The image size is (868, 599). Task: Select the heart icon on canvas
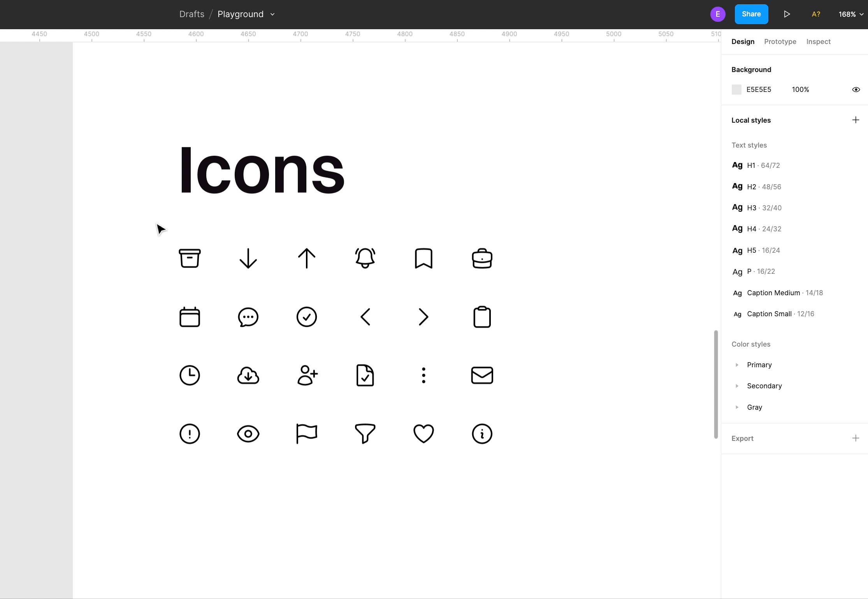[x=423, y=433]
